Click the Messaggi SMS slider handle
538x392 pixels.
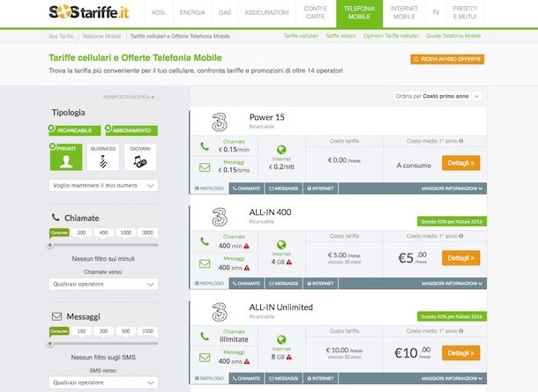[50, 344]
